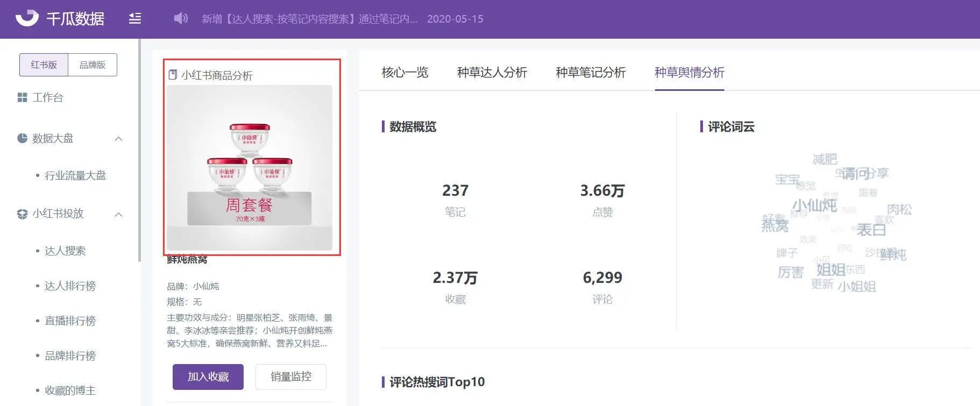Collapse the 数据大盘 section chevron
980x406 pixels.
(119, 139)
